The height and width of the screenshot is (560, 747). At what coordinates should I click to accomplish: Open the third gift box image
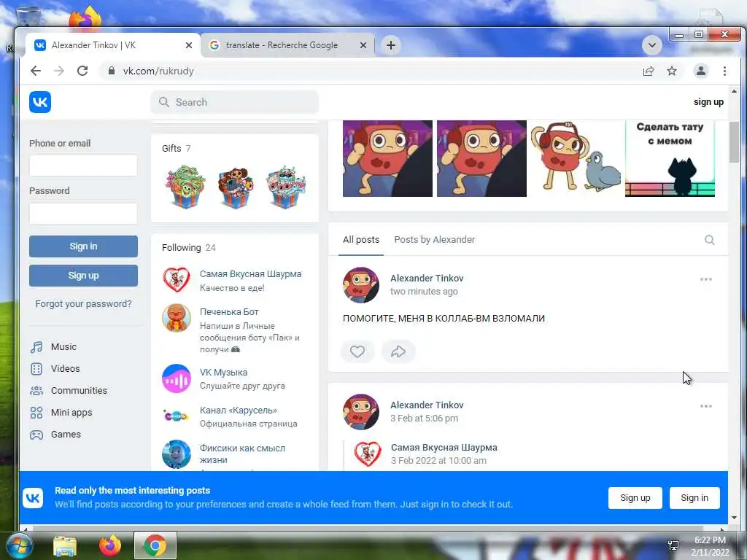click(x=285, y=187)
